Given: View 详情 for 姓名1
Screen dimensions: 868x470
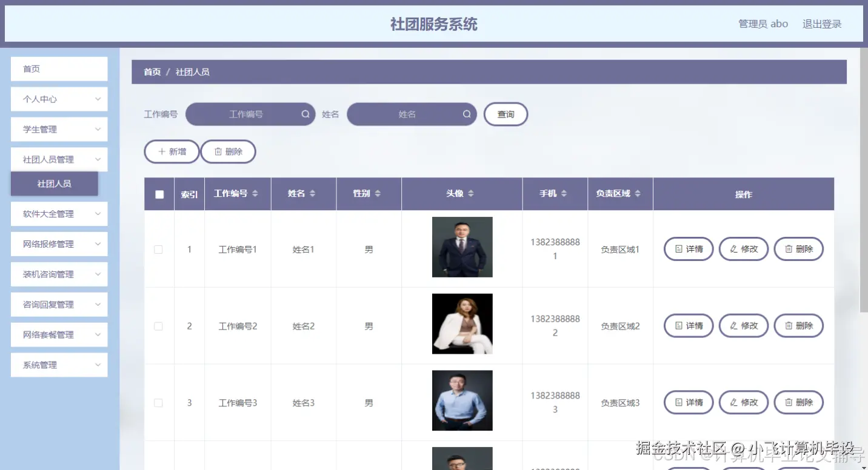Looking at the screenshot, I should [x=689, y=249].
